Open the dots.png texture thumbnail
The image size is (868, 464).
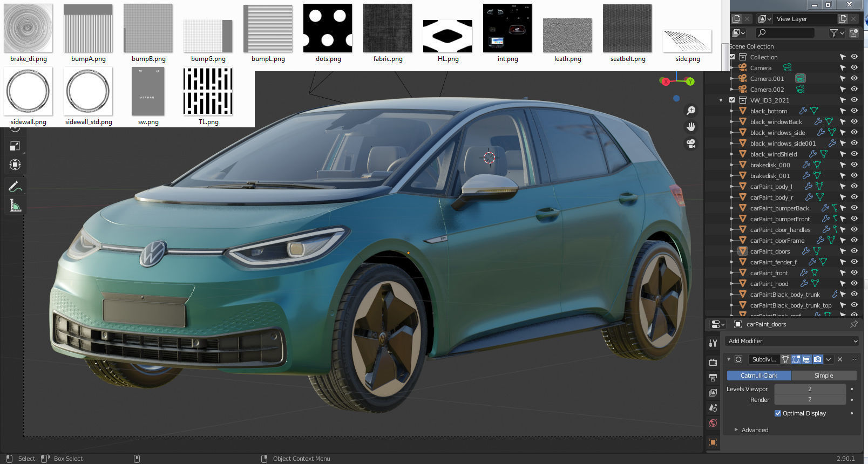click(328, 29)
